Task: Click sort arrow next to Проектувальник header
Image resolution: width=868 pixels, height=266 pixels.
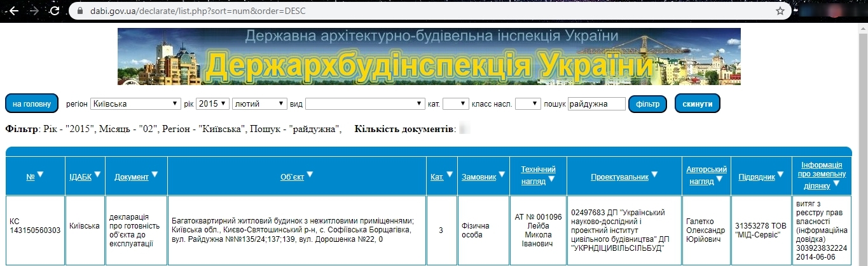Action: click(x=654, y=174)
